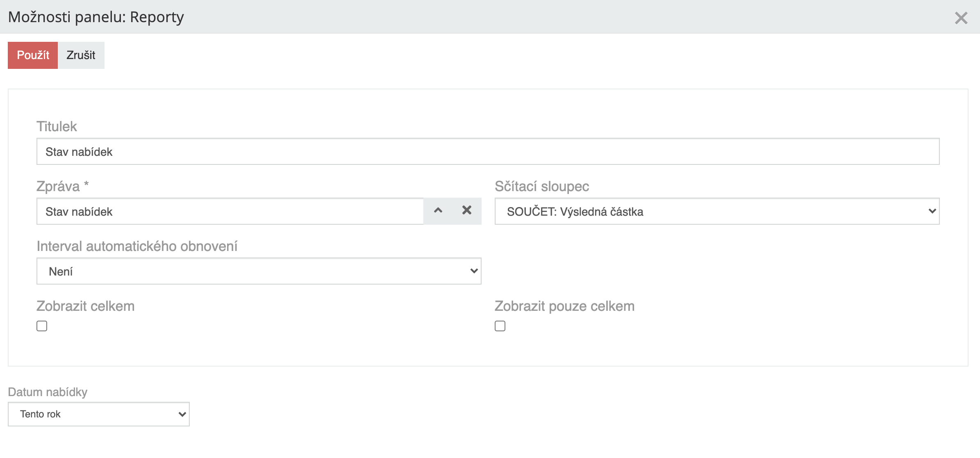980x458 pixels.
Task: Close the Možnosti panelu dialog
Action: (961, 18)
